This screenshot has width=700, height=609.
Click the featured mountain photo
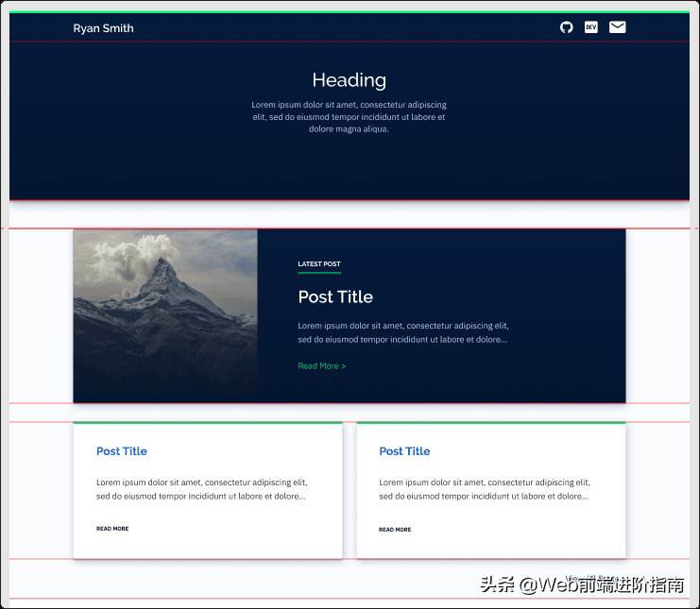(165, 316)
